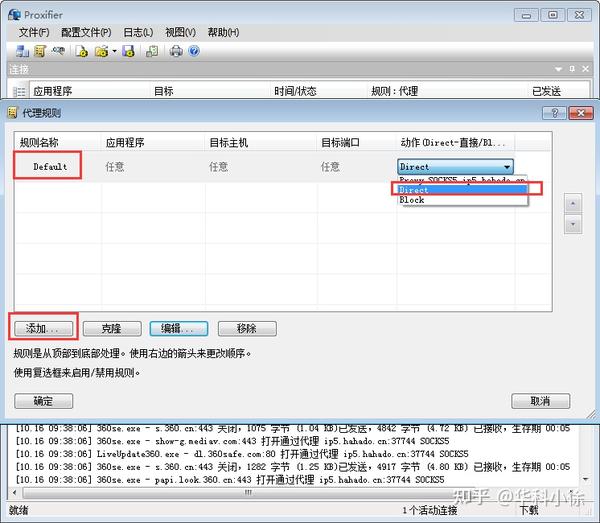Save the profile with the disk icon
The width and height of the screenshot is (600, 523).
pyautogui.click(x=128, y=51)
